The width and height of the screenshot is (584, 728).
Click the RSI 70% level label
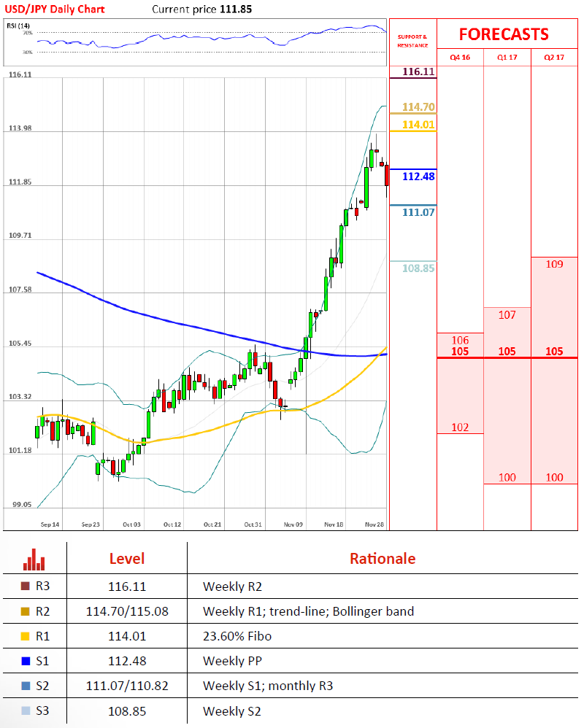tap(28, 33)
